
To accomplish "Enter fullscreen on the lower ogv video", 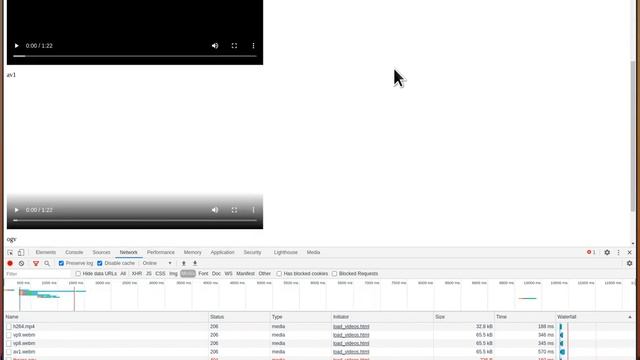I will (234, 210).
